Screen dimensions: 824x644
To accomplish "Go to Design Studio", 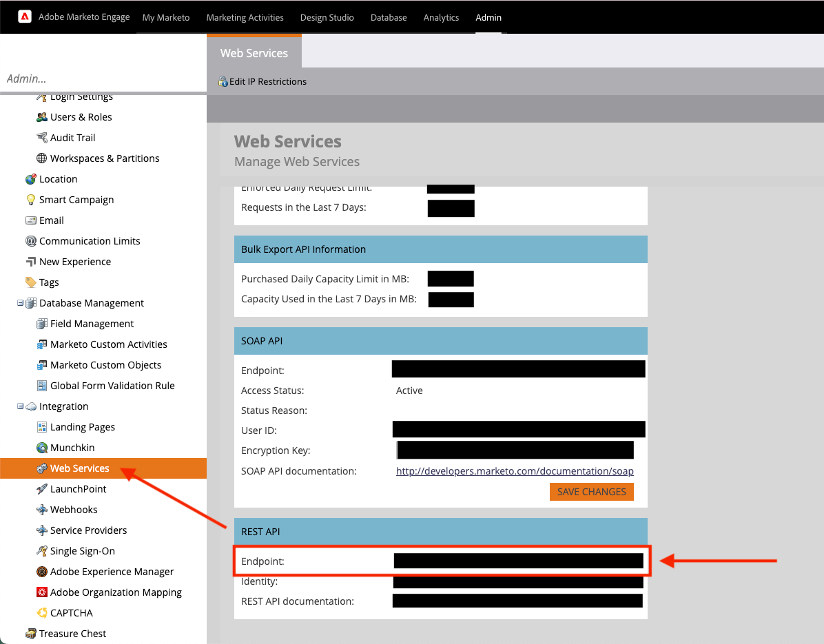I will pos(327,17).
